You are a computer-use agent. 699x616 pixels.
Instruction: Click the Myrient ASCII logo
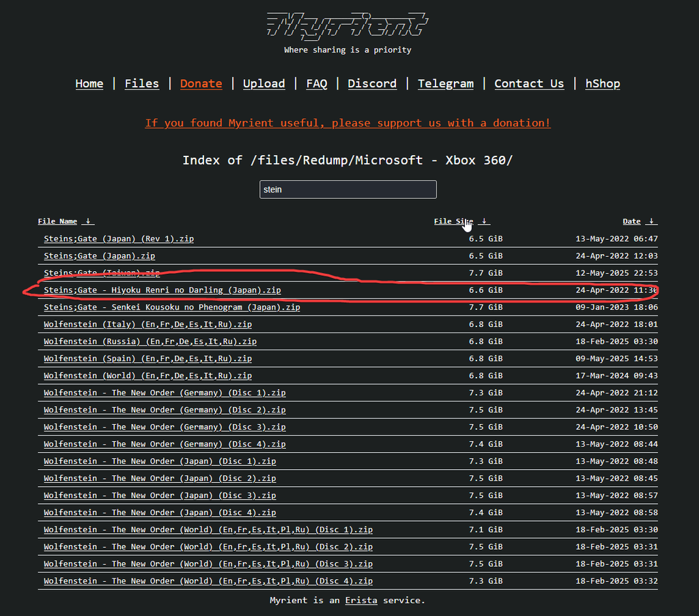click(x=347, y=25)
